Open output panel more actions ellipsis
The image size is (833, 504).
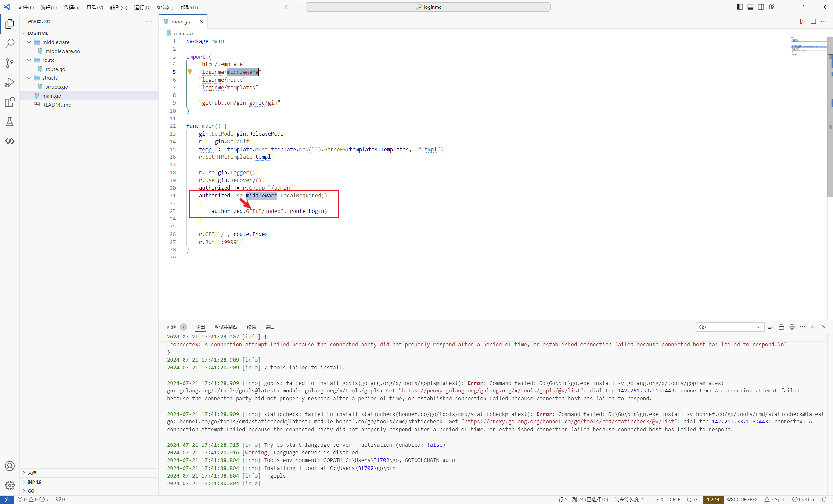(x=802, y=327)
